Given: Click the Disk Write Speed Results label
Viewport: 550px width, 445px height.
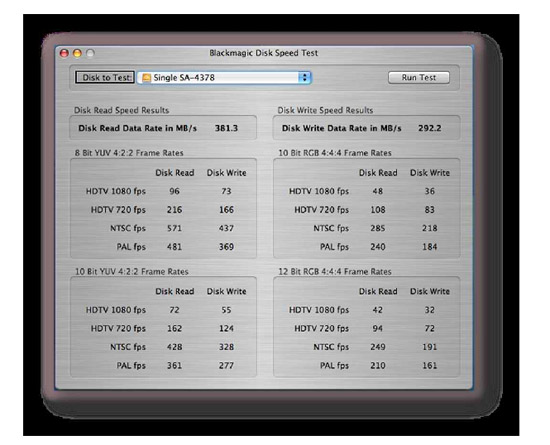Looking at the screenshot, I should 325,110.
